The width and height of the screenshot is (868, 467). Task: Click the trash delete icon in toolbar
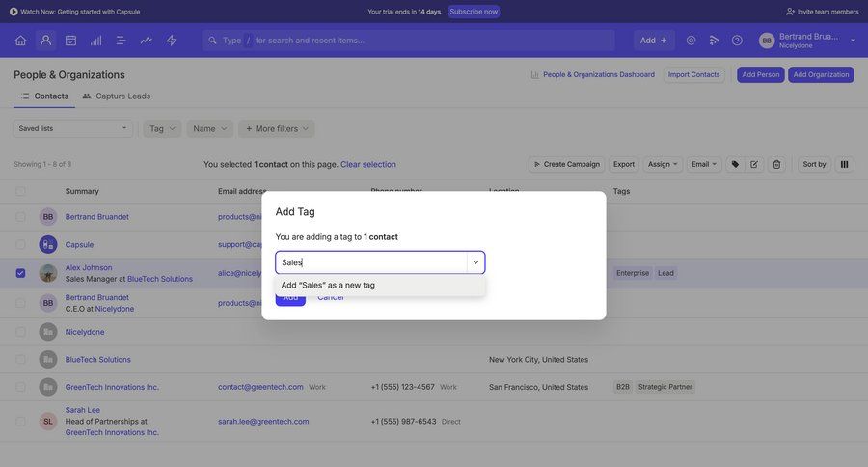[776, 164]
